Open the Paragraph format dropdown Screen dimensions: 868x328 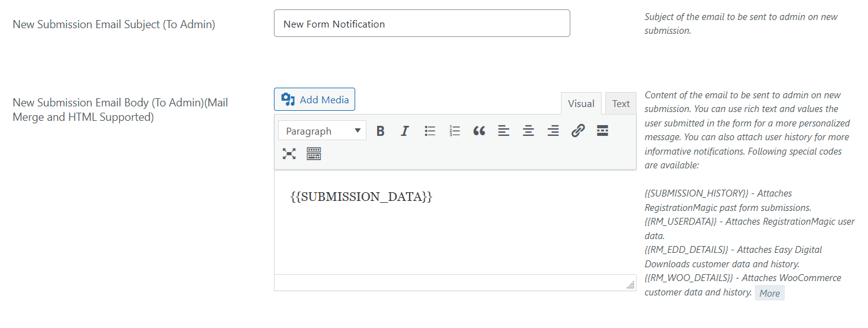322,131
